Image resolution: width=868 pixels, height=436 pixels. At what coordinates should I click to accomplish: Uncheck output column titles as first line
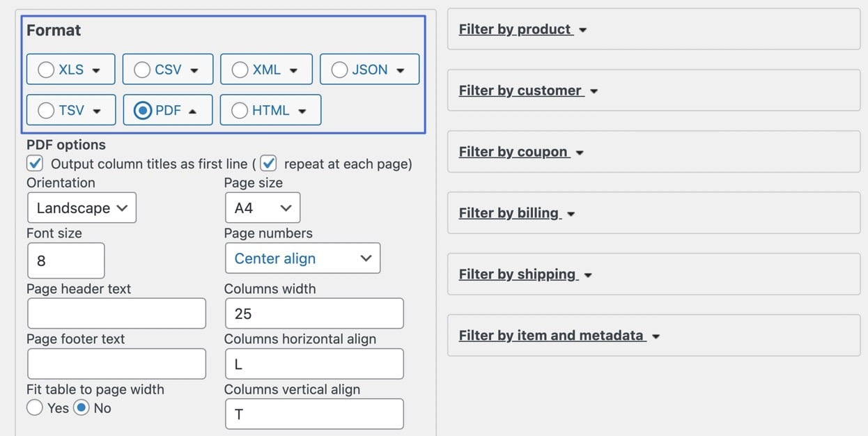pyautogui.click(x=35, y=164)
